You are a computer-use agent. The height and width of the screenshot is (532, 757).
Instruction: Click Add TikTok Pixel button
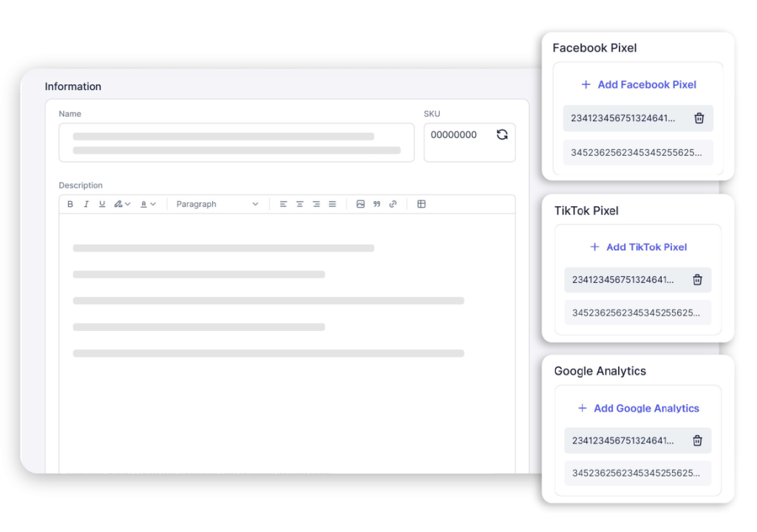[x=639, y=247]
